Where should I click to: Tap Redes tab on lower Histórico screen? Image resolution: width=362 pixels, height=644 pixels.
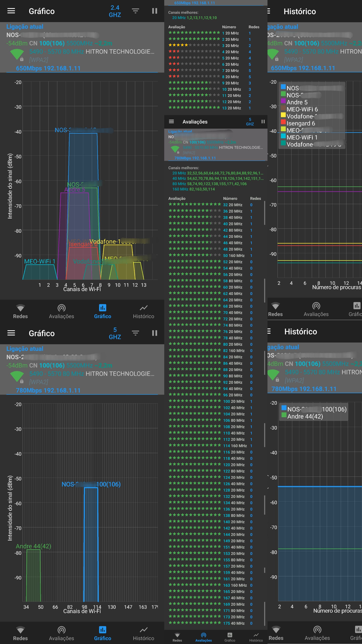pyautogui.click(x=276, y=633)
